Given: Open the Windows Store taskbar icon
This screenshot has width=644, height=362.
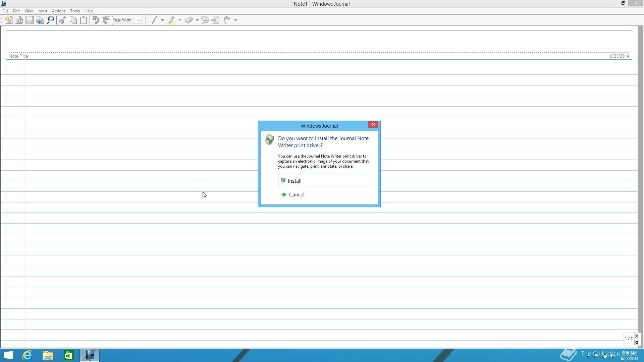Looking at the screenshot, I should click(69, 355).
